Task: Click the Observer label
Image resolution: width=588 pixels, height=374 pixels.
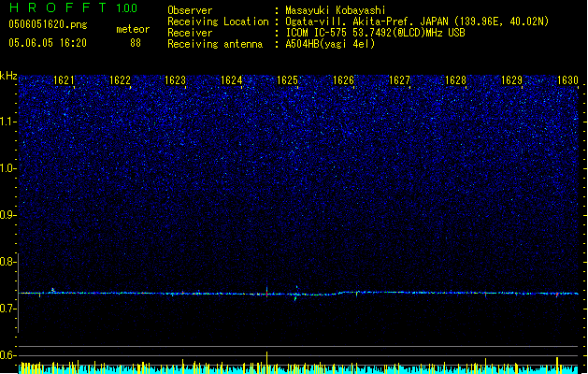Action: [x=190, y=10]
